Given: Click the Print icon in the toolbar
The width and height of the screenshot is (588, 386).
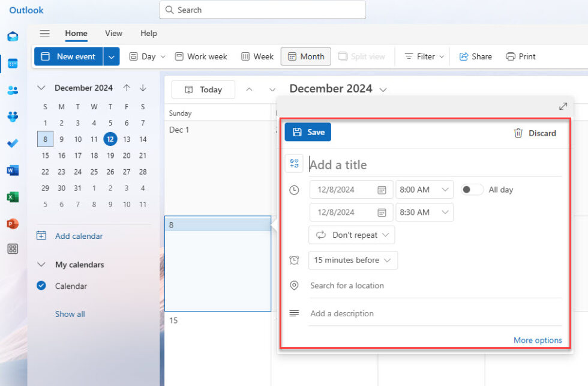Looking at the screenshot, I should click(x=520, y=56).
